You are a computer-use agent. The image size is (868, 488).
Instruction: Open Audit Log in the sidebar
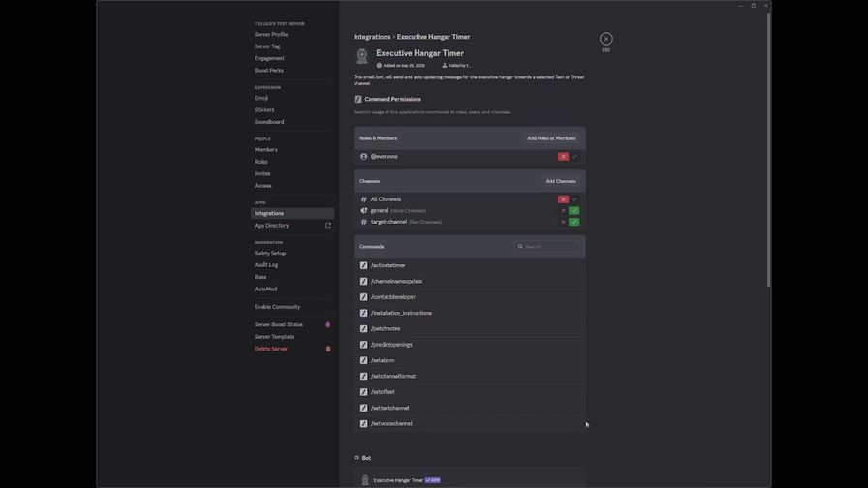[x=266, y=264]
